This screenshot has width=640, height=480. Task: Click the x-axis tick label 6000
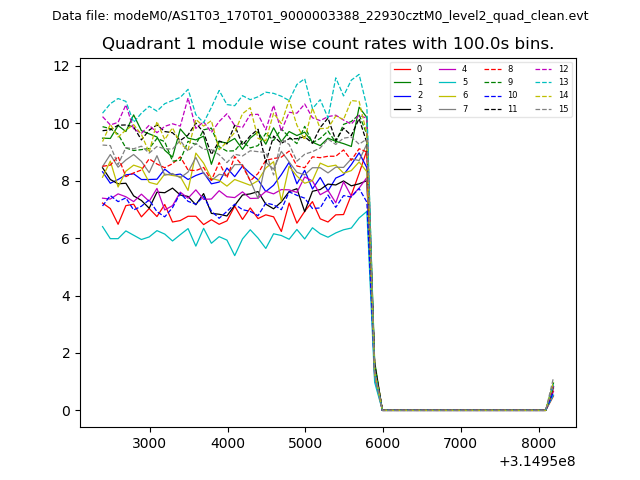pyautogui.click(x=382, y=442)
